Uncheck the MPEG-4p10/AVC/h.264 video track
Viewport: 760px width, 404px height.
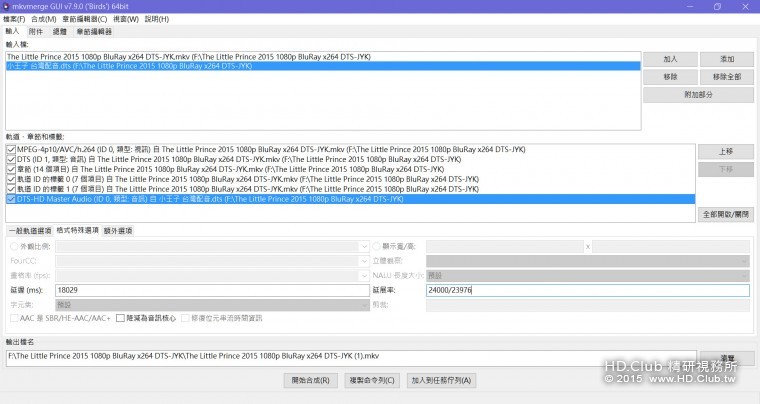12,150
